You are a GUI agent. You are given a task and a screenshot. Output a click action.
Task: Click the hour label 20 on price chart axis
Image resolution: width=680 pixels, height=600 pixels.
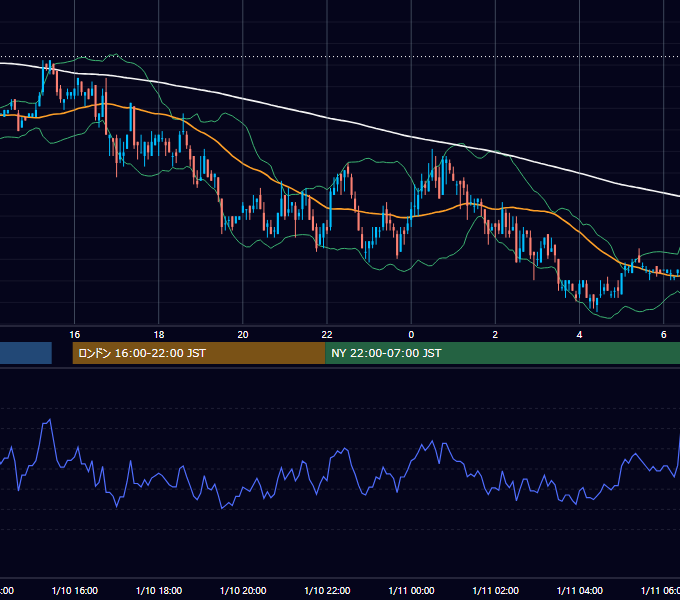pos(243,334)
